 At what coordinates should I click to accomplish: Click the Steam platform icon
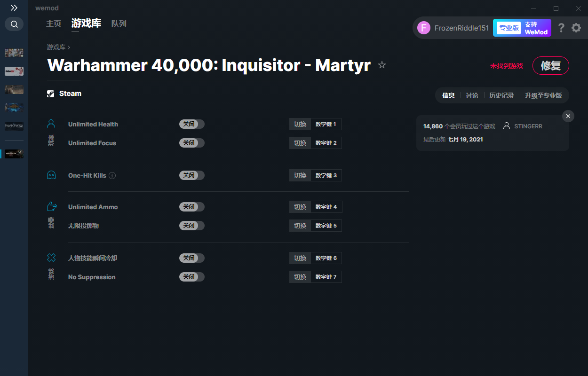pyautogui.click(x=51, y=94)
